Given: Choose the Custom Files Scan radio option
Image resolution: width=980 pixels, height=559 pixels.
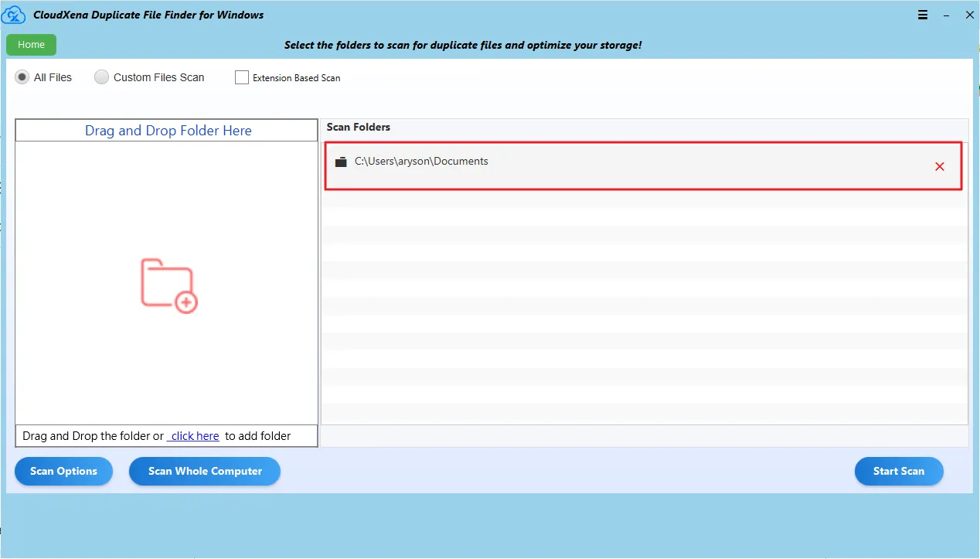Looking at the screenshot, I should tap(101, 77).
